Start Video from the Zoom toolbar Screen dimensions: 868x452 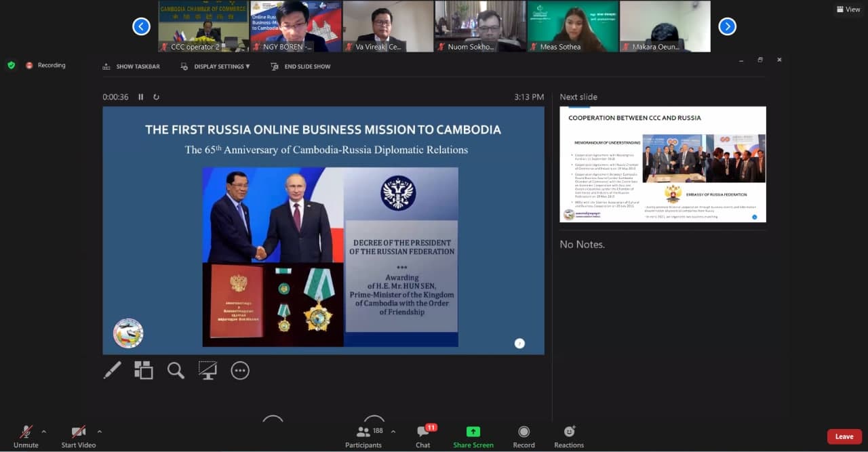pyautogui.click(x=78, y=436)
